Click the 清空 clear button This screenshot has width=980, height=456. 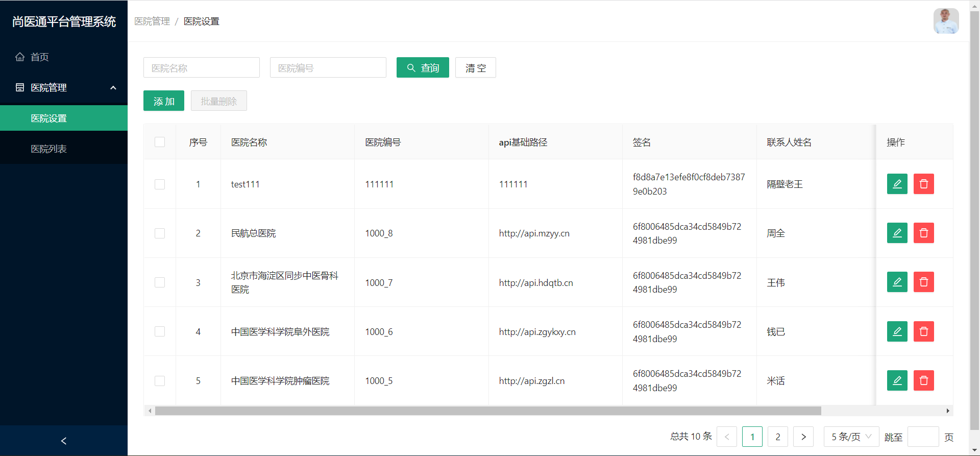(x=476, y=67)
